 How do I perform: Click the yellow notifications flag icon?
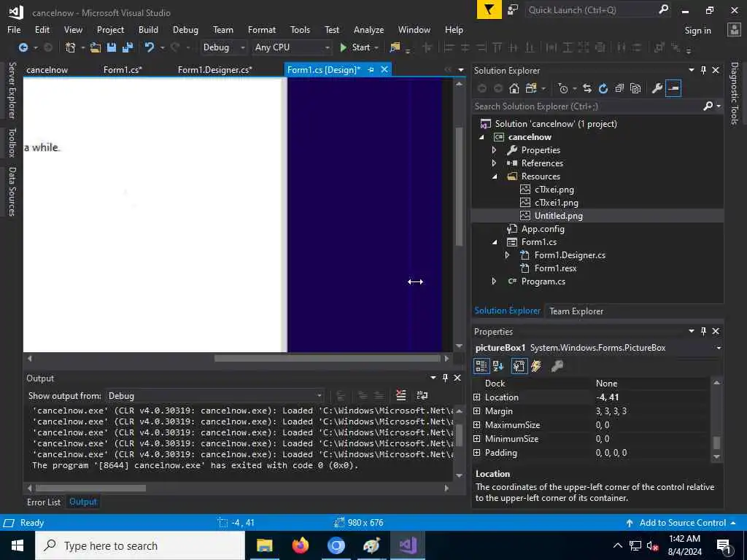tap(489, 10)
